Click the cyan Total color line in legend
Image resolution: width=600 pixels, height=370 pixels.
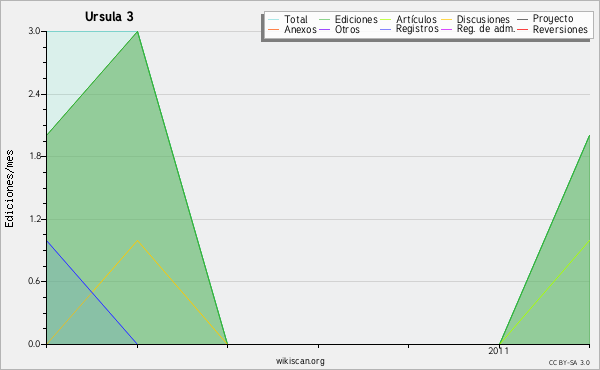[273, 20]
